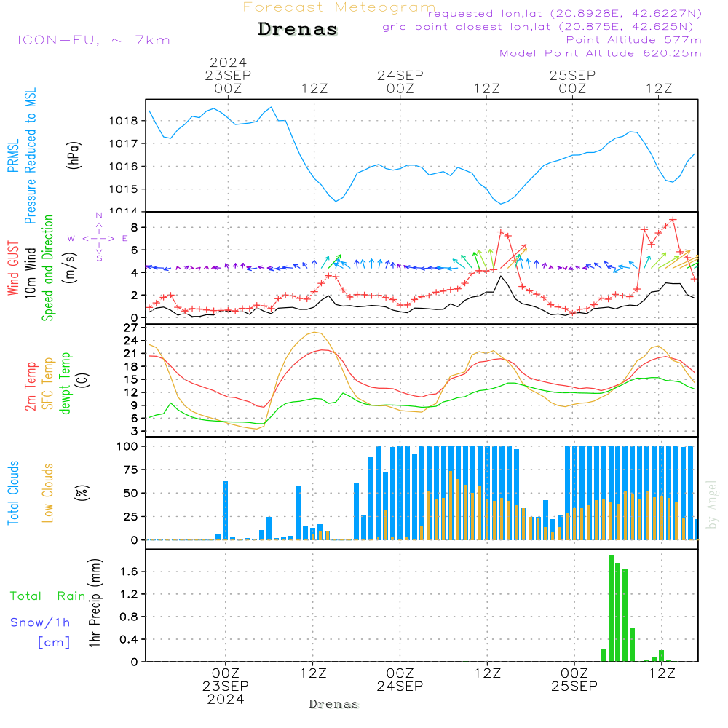Click the 'ICON-EU, ~ 7km' model label
The height and width of the screenshot is (728, 728).
click(94, 40)
